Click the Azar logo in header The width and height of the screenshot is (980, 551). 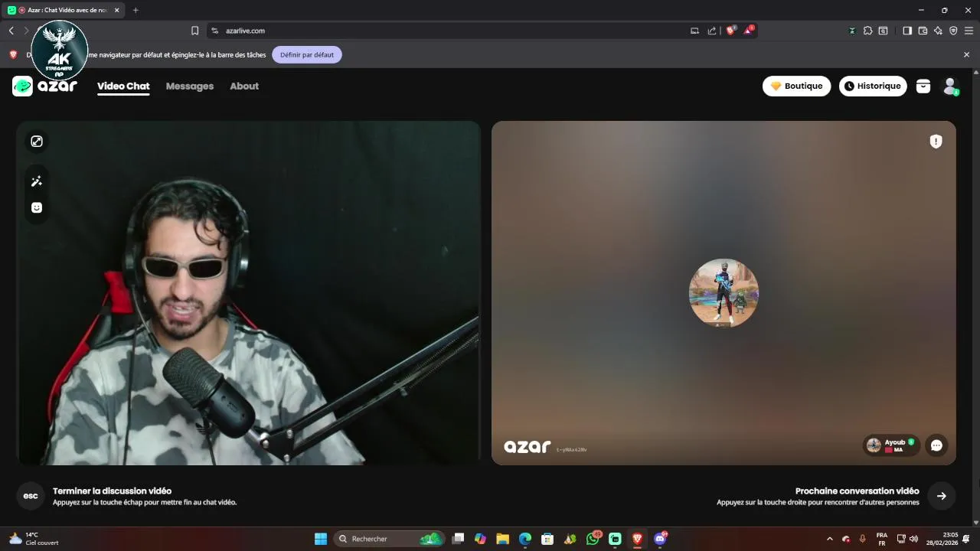(44, 86)
